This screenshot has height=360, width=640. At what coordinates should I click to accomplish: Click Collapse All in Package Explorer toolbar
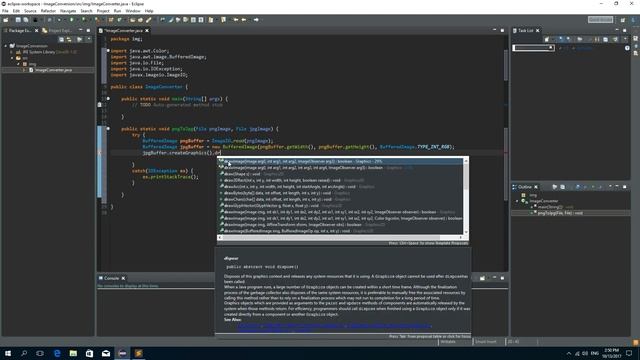61,39
